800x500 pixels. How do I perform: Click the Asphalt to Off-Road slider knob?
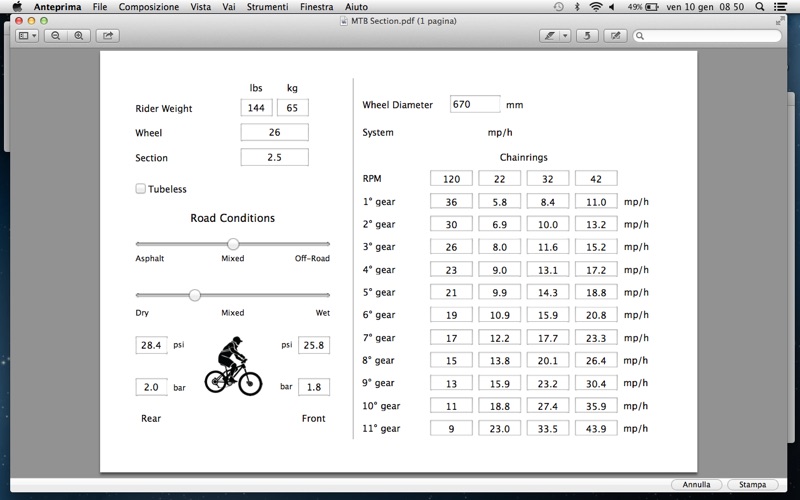click(x=233, y=244)
